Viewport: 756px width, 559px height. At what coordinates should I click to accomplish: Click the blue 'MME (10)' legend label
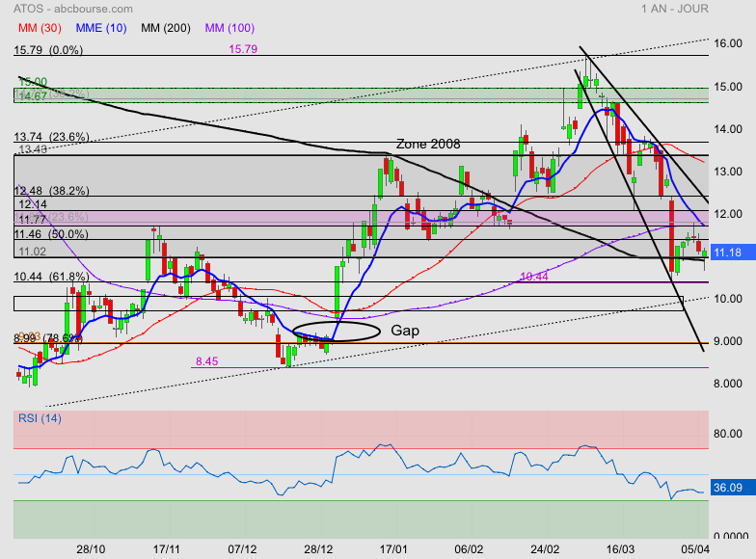101,28
